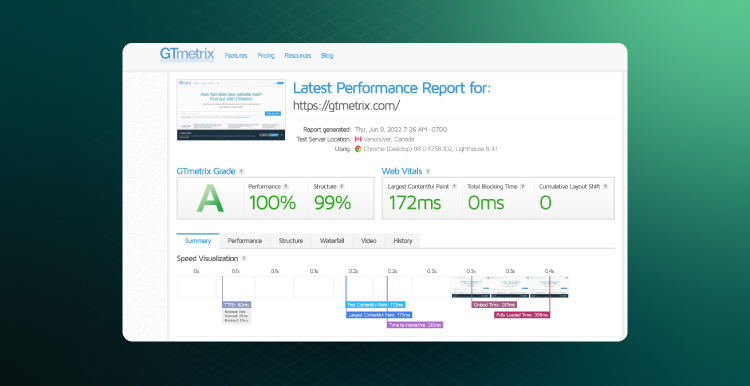750x386 pixels.
Task: Open the Resources menu link
Action: click(298, 55)
